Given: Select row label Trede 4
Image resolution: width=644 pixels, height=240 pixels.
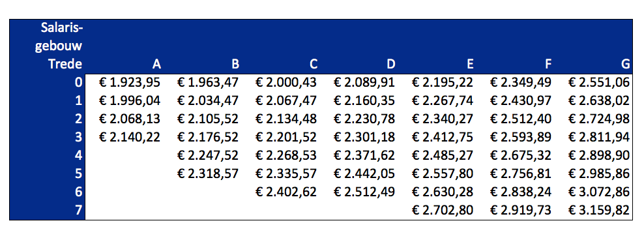Looking at the screenshot, I should click(78, 155).
